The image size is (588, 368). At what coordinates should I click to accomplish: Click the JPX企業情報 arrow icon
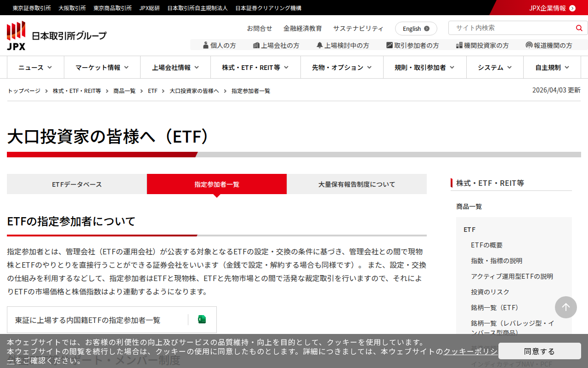(x=572, y=8)
